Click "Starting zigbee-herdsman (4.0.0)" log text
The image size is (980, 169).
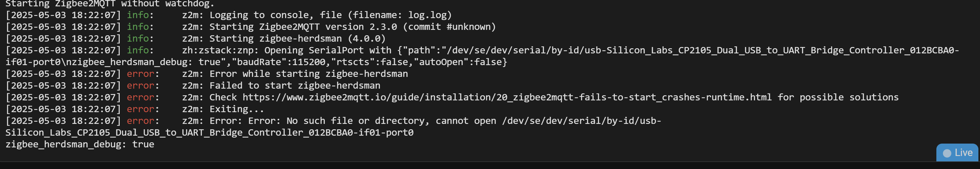(x=297, y=39)
